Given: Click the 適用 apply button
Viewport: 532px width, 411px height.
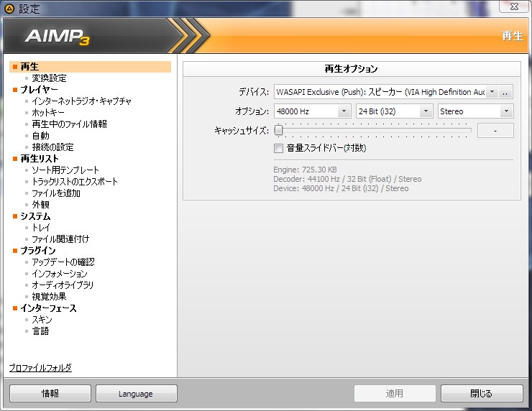Looking at the screenshot, I should point(395,393).
